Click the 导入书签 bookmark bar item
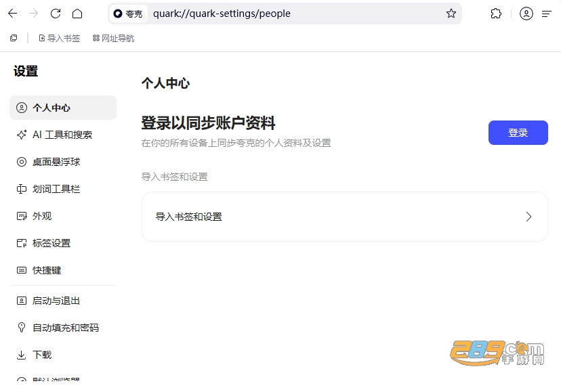Image resolution: width=561 pixels, height=392 pixels. click(60, 38)
